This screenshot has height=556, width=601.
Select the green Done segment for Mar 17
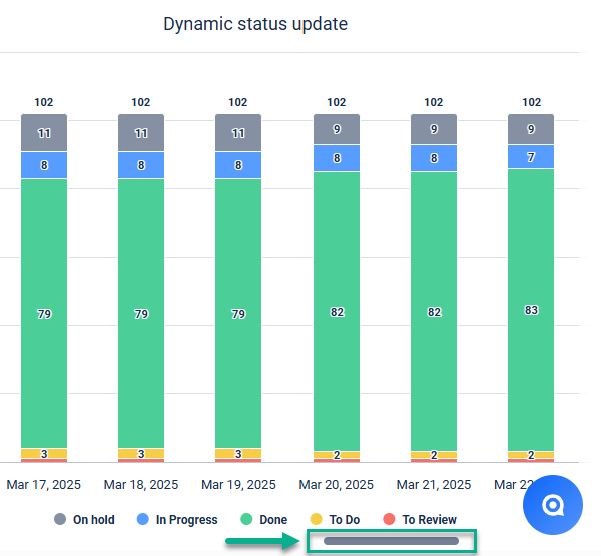pos(44,313)
